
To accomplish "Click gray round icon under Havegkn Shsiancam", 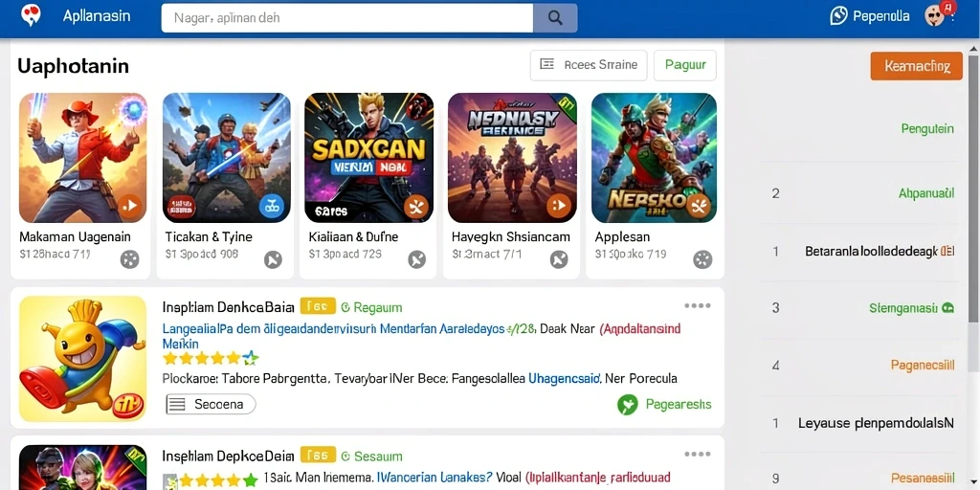I will 559,258.
